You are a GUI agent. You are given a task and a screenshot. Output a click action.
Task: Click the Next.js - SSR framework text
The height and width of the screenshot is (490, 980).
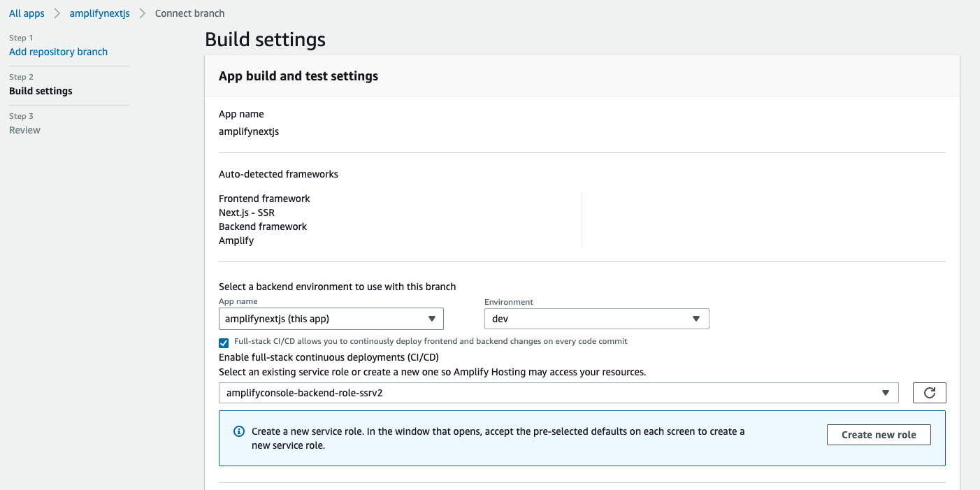(x=247, y=212)
